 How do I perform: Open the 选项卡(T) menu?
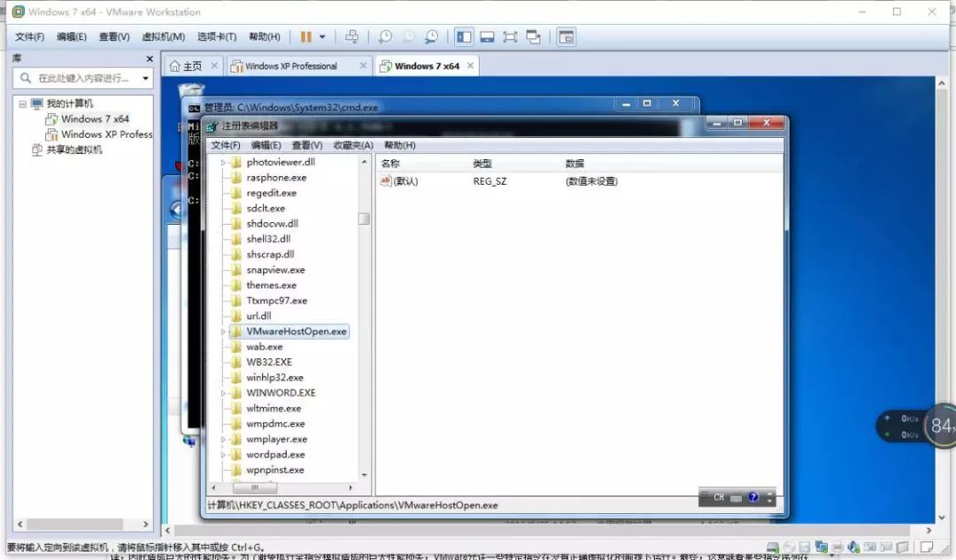pos(217,36)
